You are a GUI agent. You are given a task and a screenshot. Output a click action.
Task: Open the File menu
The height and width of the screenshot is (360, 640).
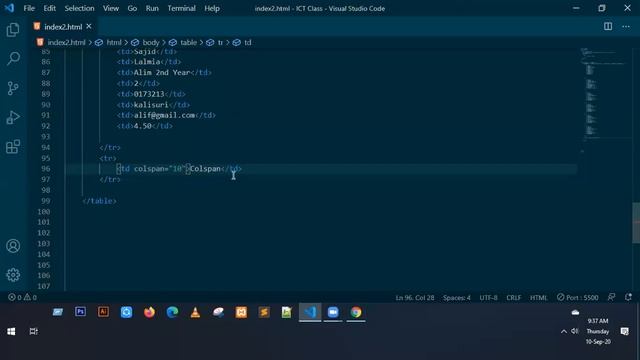tap(29, 8)
